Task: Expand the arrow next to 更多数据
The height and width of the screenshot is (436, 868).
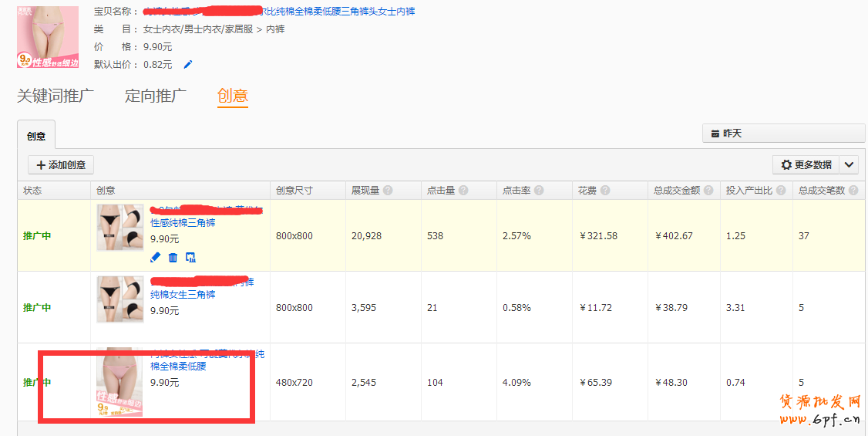Action: pos(849,164)
